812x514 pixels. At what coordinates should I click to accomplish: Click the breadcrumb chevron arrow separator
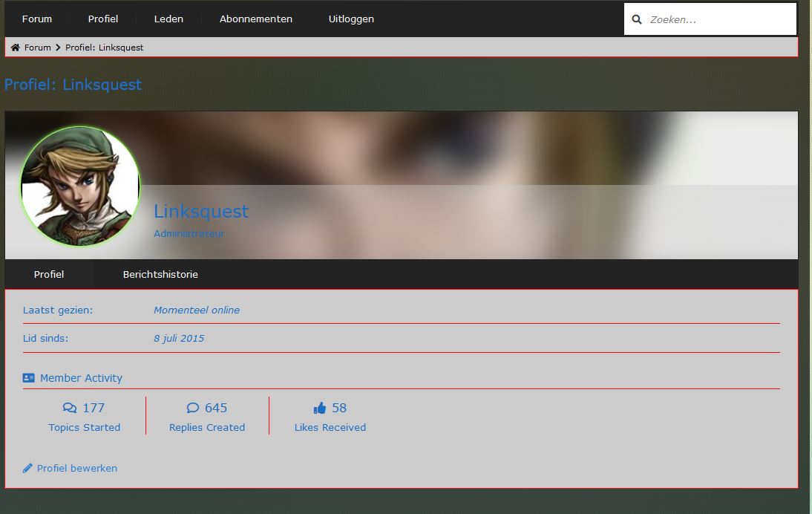tap(58, 48)
